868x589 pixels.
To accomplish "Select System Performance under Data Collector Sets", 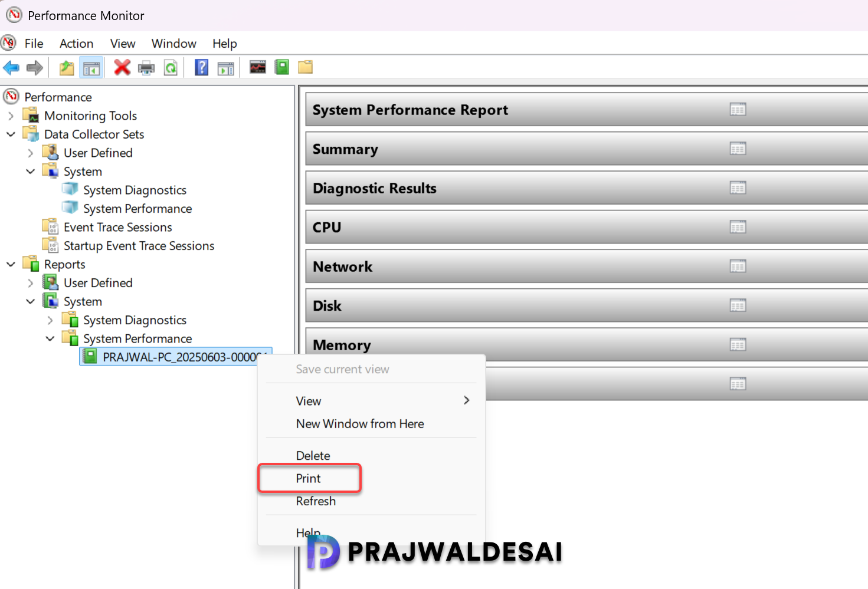I will (x=137, y=209).
